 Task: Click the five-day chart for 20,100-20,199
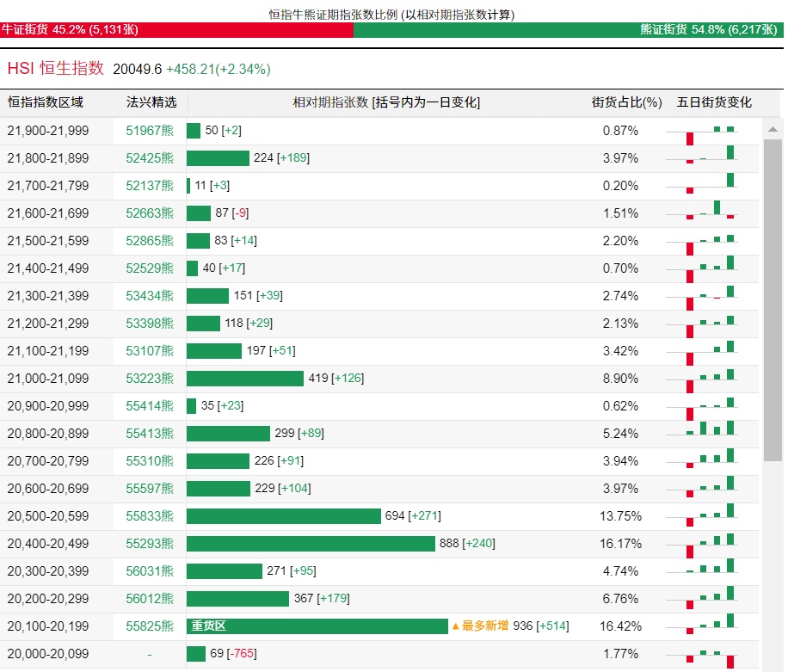[x=702, y=624]
